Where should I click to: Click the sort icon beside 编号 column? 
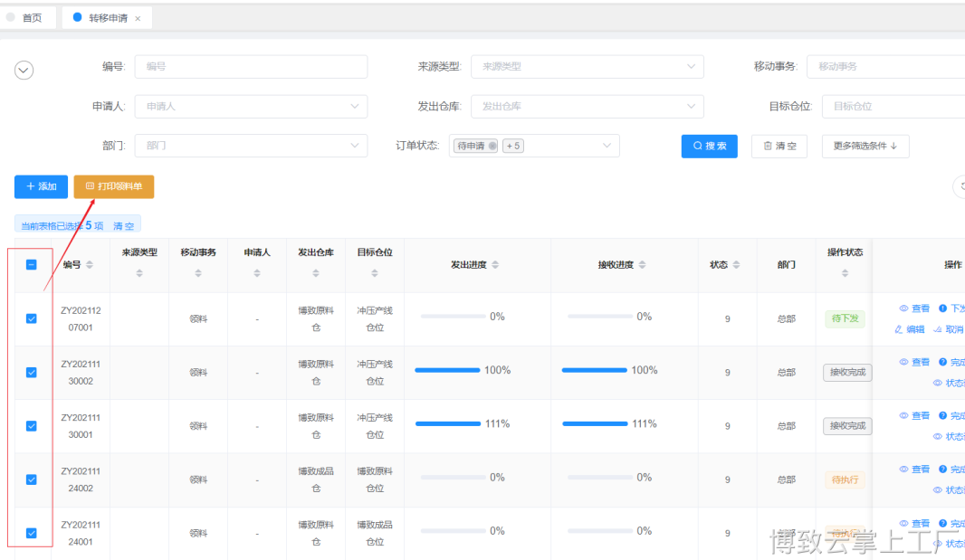pyautogui.click(x=90, y=265)
